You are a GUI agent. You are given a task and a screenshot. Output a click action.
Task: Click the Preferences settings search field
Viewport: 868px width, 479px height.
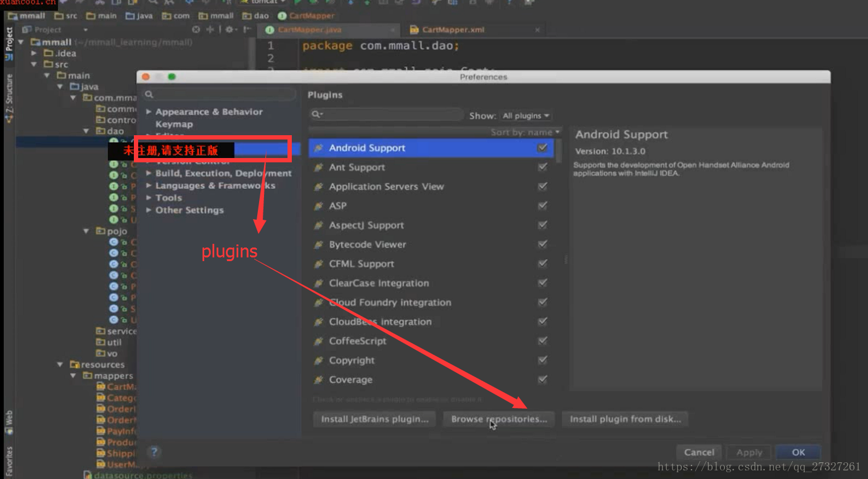click(x=219, y=94)
